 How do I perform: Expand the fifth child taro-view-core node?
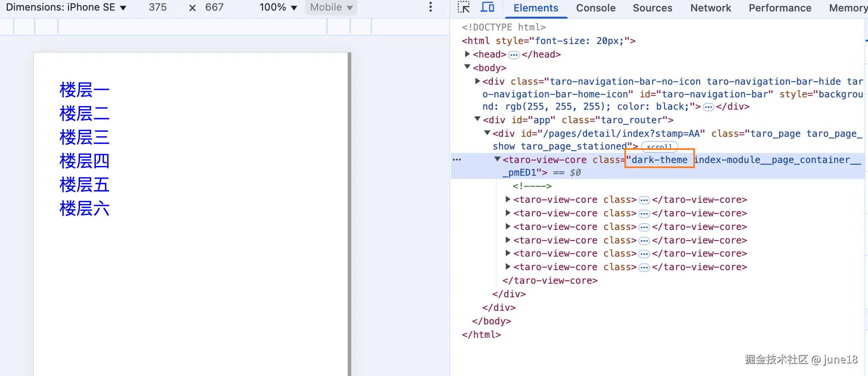[x=508, y=253]
